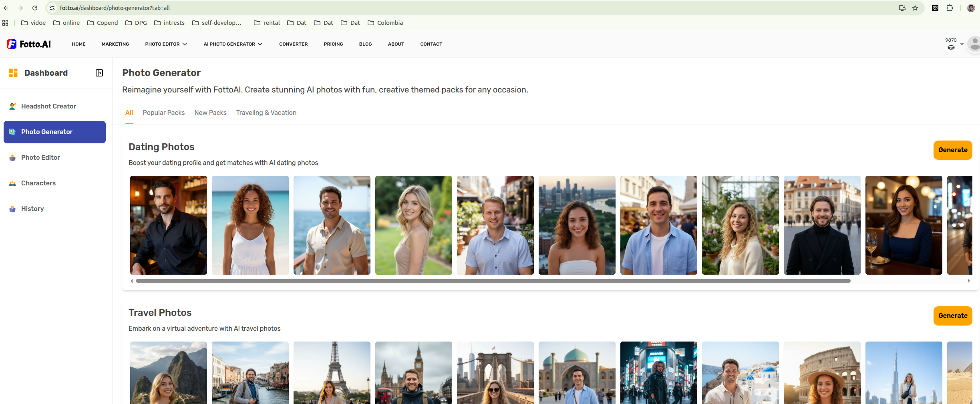Reload the page with browser refresh icon

35,8
